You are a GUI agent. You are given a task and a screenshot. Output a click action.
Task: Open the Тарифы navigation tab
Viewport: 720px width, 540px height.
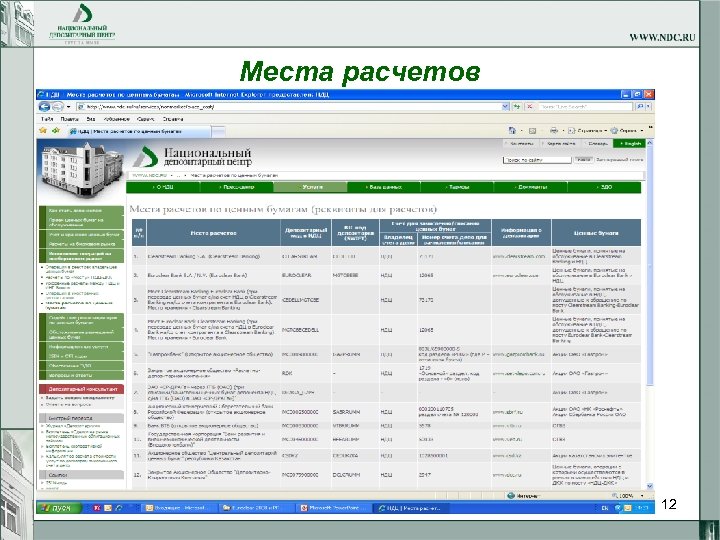(x=457, y=187)
